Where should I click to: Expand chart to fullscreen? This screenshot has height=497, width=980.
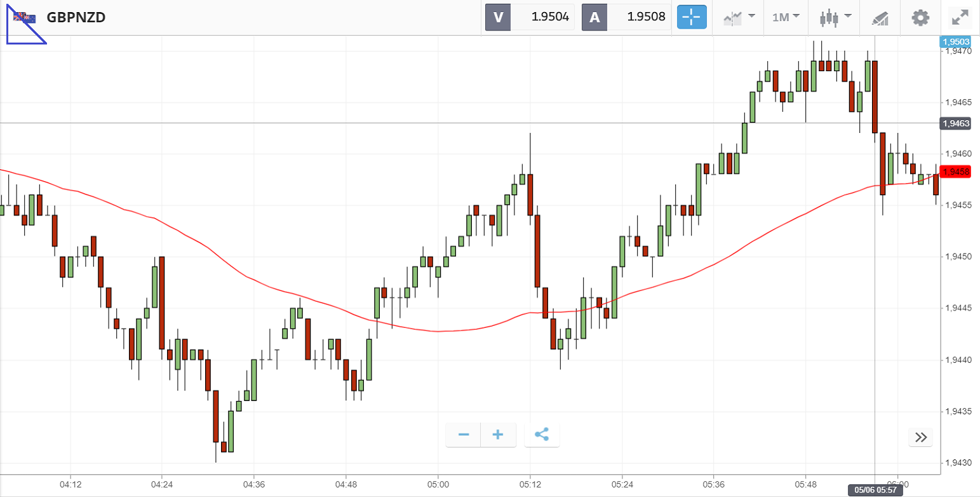click(x=959, y=17)
